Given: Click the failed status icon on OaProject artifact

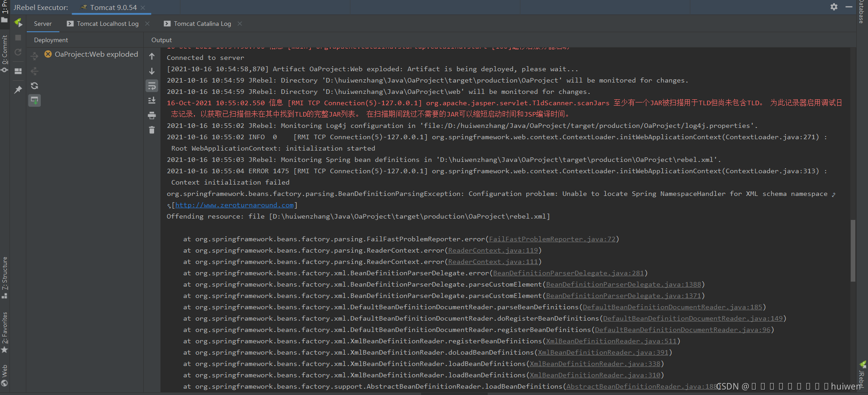Looking at the screenshot, I should 48,54.
